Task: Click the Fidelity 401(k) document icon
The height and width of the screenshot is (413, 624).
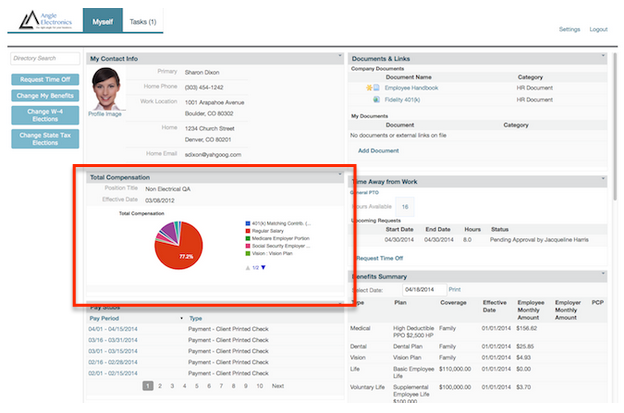Action: coord(378,100)
